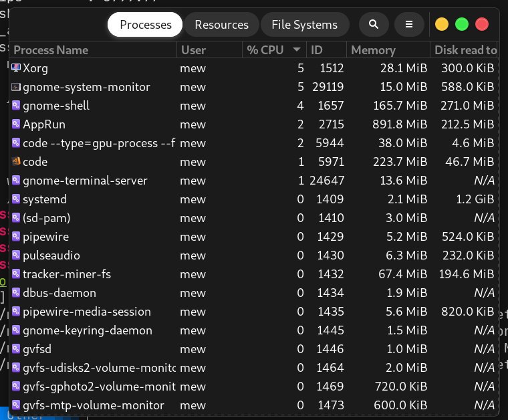This screenshot has width=508, height=420.
Task: Select code --type=gpu-process name text
Action: click(99, 143)
